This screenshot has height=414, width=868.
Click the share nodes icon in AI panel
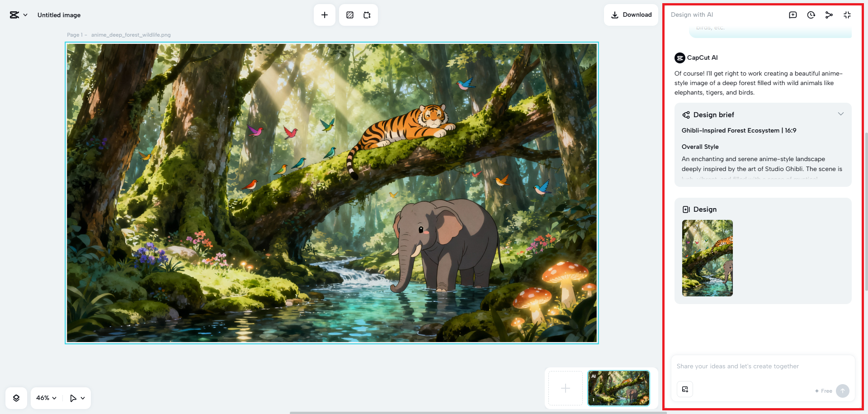point(829,15)
